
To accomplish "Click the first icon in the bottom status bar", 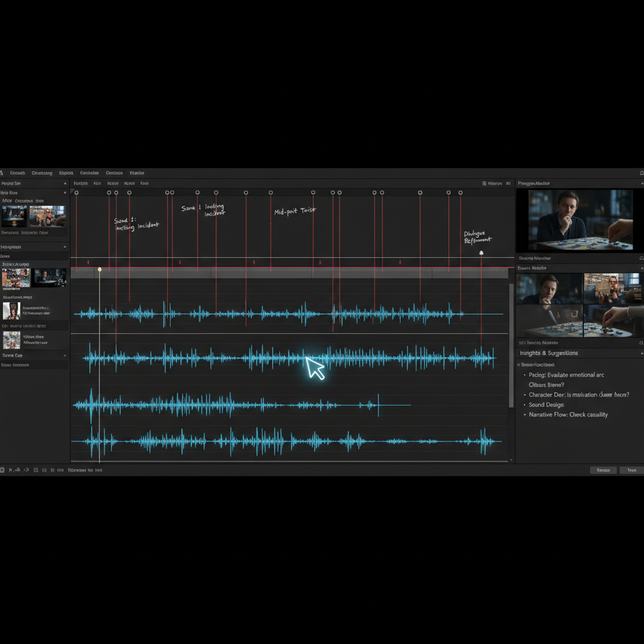I will pyautogui.click(x=3, y=470).
